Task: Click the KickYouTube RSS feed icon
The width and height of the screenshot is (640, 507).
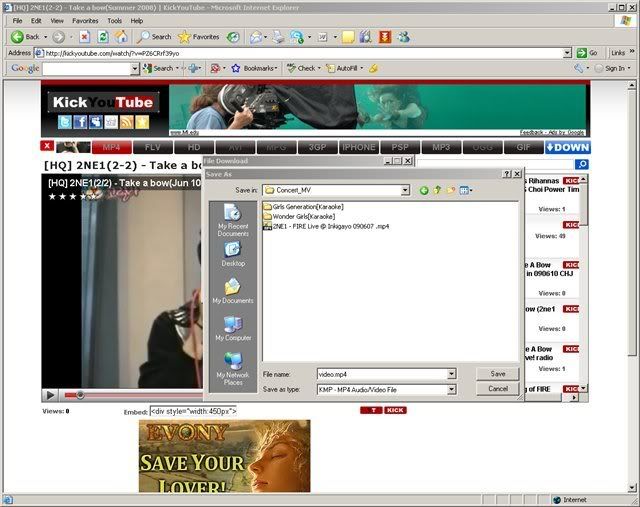Action: coord(127,122)
